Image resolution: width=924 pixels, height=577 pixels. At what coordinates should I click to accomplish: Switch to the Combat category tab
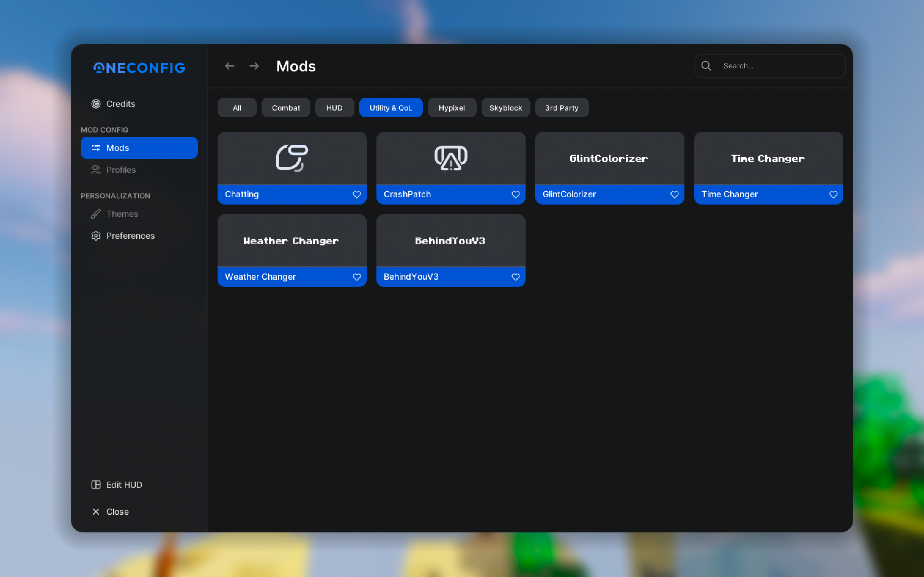tap(286, 108)
